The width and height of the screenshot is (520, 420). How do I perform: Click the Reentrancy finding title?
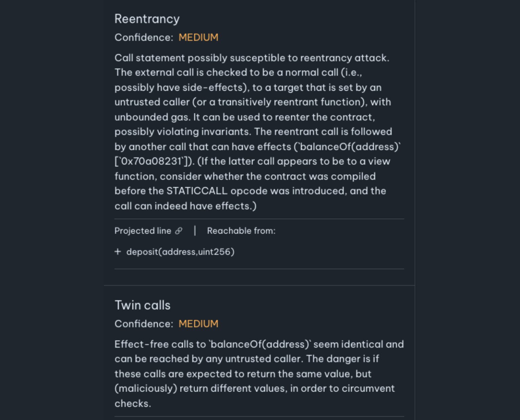(x=147, y=19)
